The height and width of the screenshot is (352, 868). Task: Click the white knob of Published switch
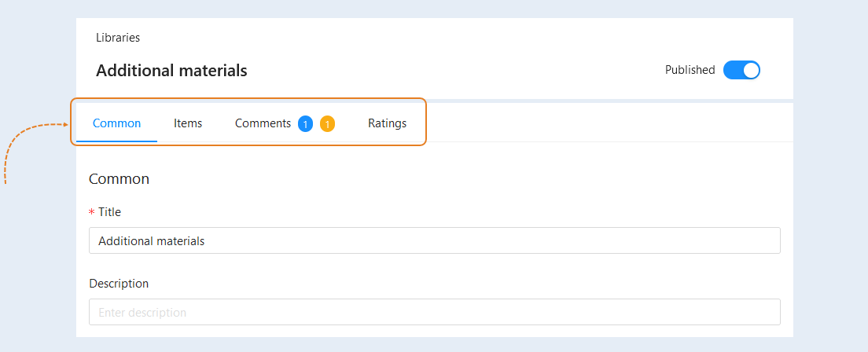tap(751, 70)
